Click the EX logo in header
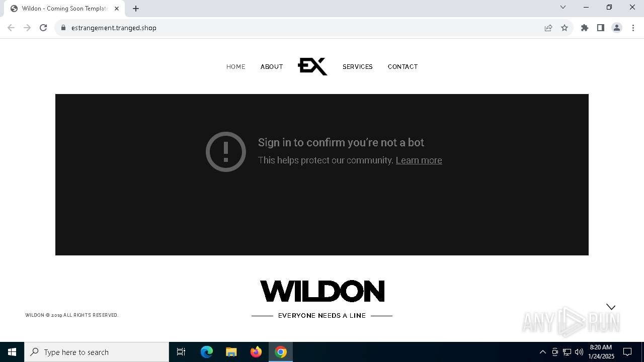Screen dimensions: 644x362 [x=312, y=66]
